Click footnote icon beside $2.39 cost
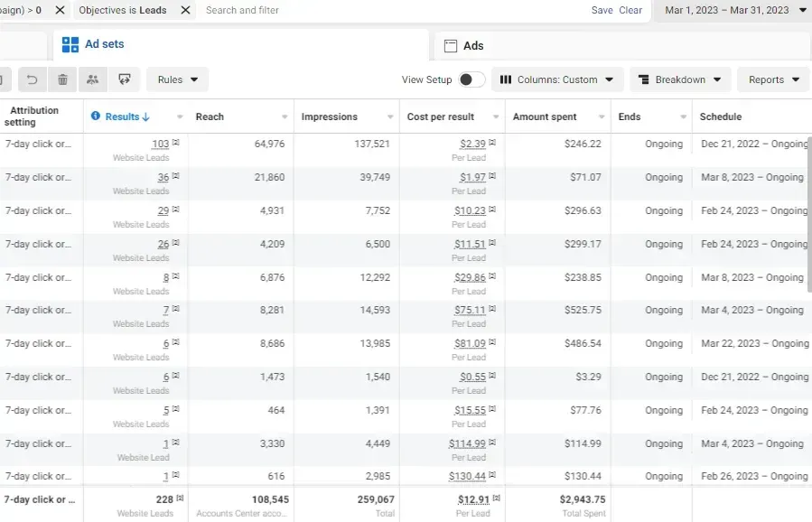 492,142
